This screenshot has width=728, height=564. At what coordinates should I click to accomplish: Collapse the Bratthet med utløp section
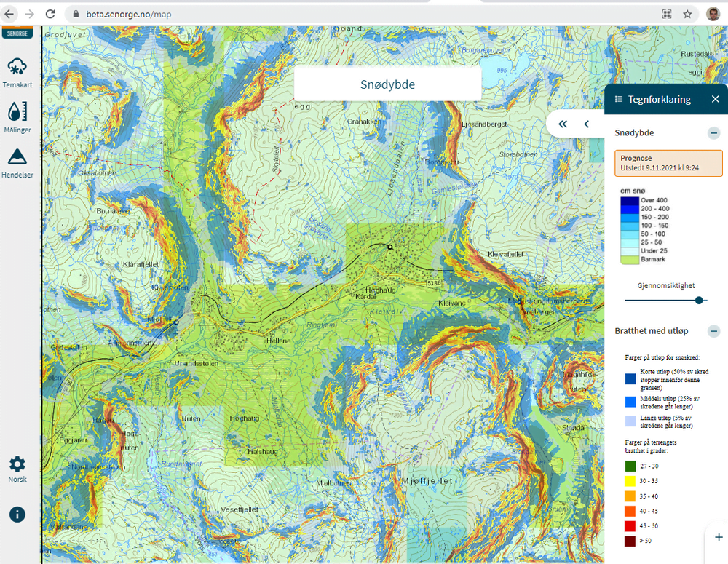point(714,331)
